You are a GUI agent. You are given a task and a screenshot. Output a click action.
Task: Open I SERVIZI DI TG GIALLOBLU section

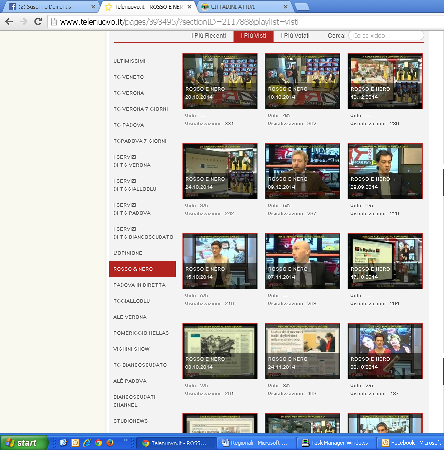[x=135, y=185]
